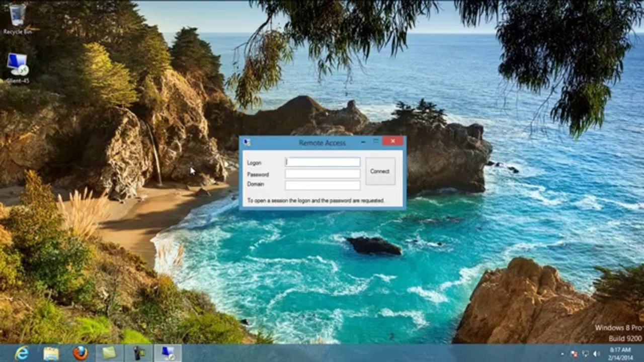Click the volume speaker tray icon
Viewport: 644px width, 362px height.
pos(597,353)
